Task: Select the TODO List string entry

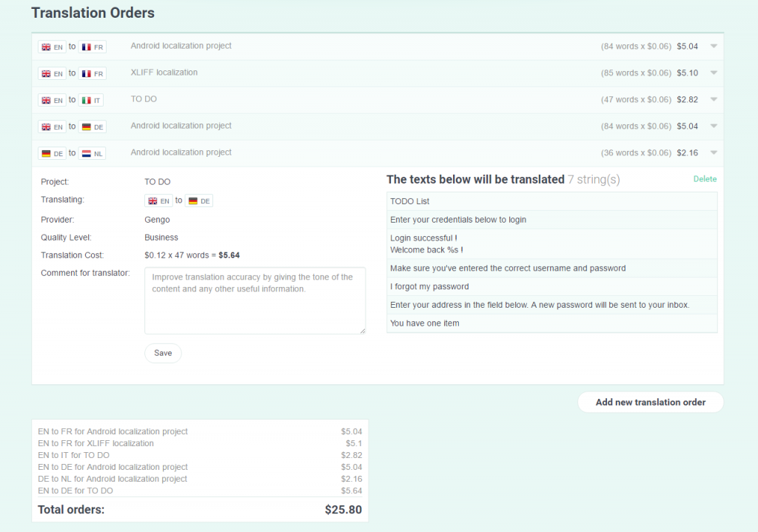Action: pos(551,201)
